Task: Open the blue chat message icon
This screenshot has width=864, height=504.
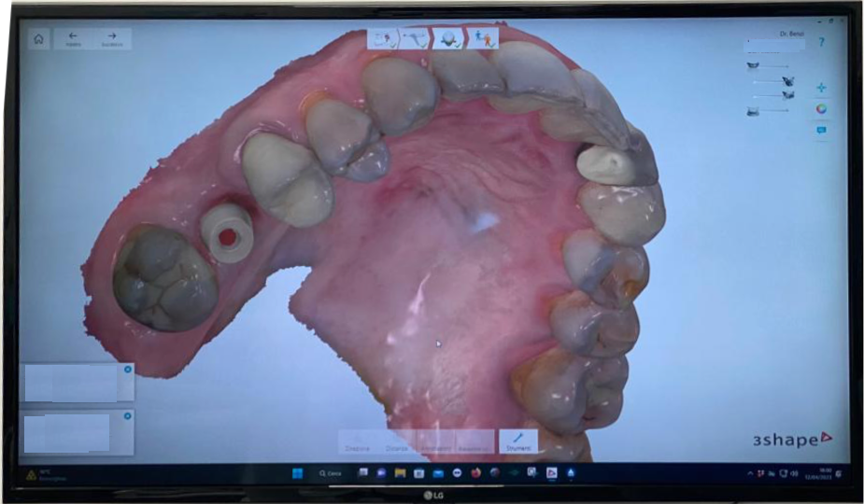Action: 821,131
